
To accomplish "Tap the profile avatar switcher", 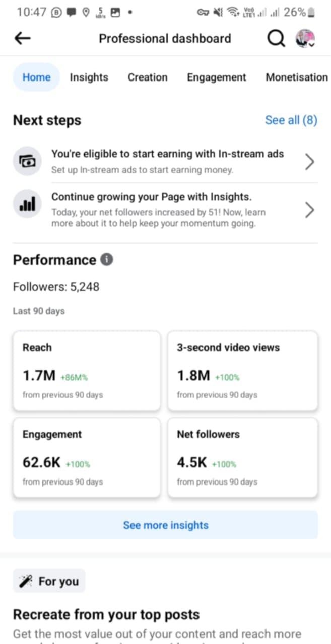I will click(x=305, y=39).
